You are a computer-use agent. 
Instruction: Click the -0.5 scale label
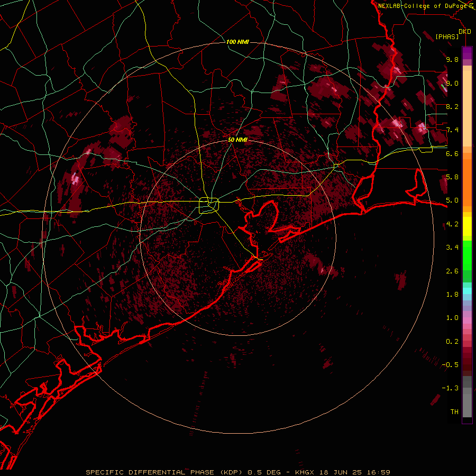pyautogui.click(x=451, y=365)
